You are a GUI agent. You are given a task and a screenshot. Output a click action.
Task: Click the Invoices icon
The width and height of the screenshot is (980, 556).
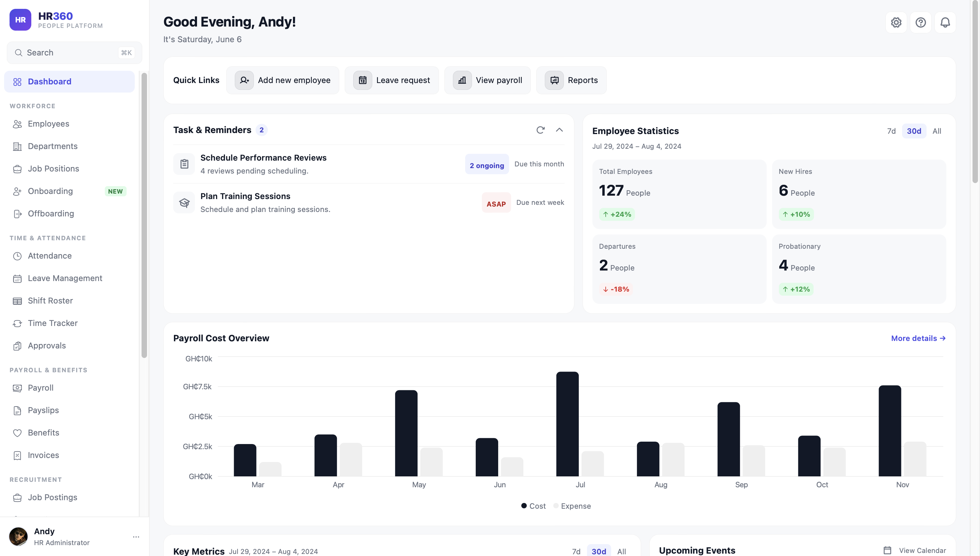(x=17, y=456)
